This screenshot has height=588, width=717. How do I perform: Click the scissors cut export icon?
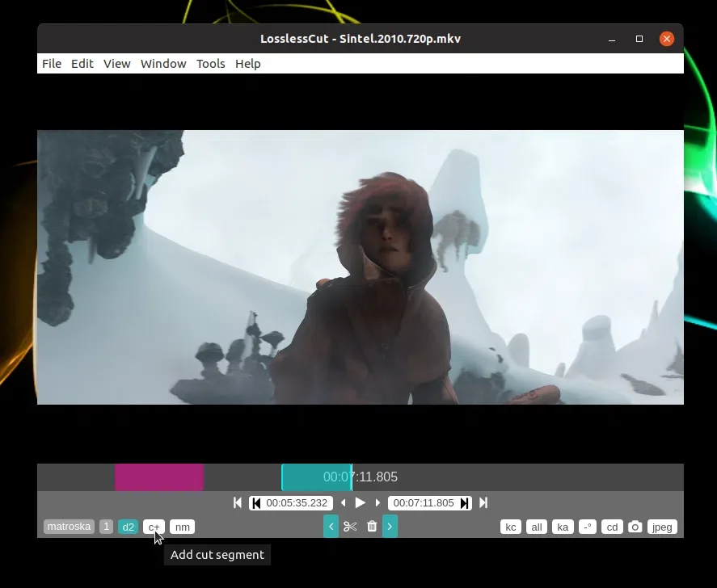coord(350,527)
